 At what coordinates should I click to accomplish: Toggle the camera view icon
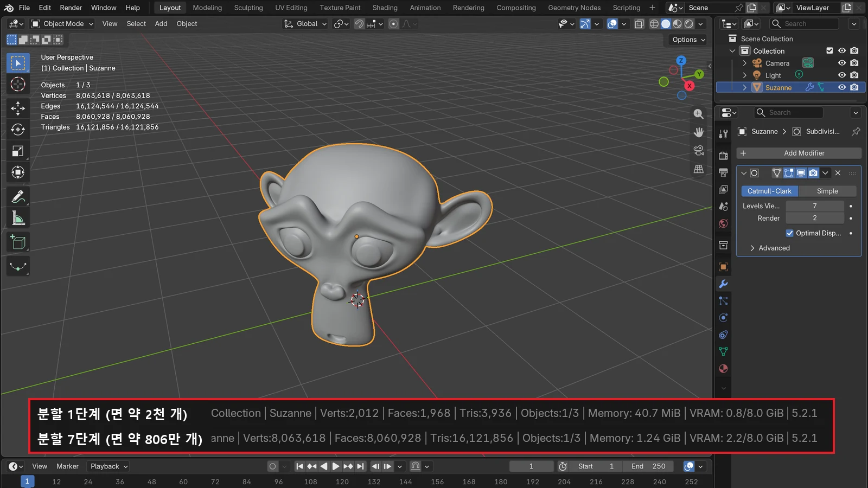tap(699, 150)
